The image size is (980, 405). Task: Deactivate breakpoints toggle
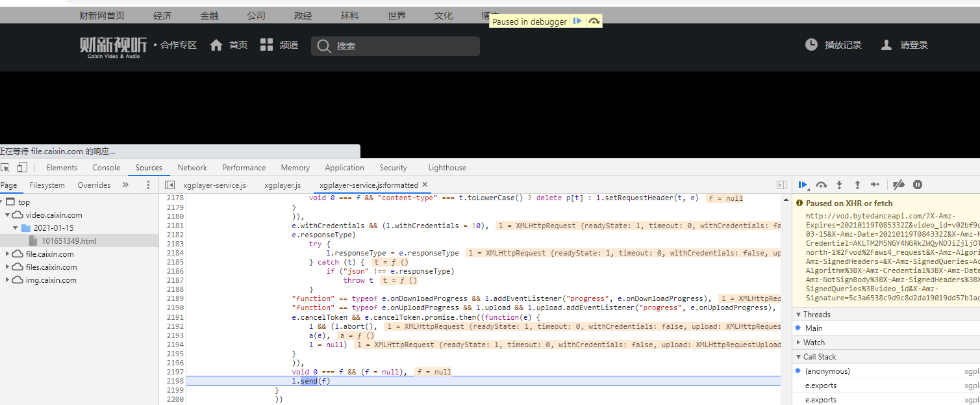(899, 185)
